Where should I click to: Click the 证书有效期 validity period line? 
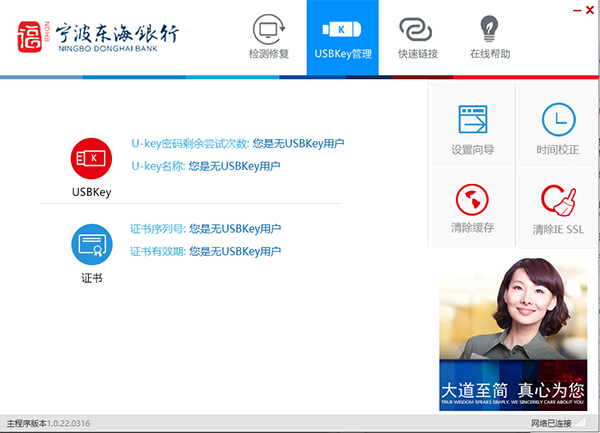205,251
